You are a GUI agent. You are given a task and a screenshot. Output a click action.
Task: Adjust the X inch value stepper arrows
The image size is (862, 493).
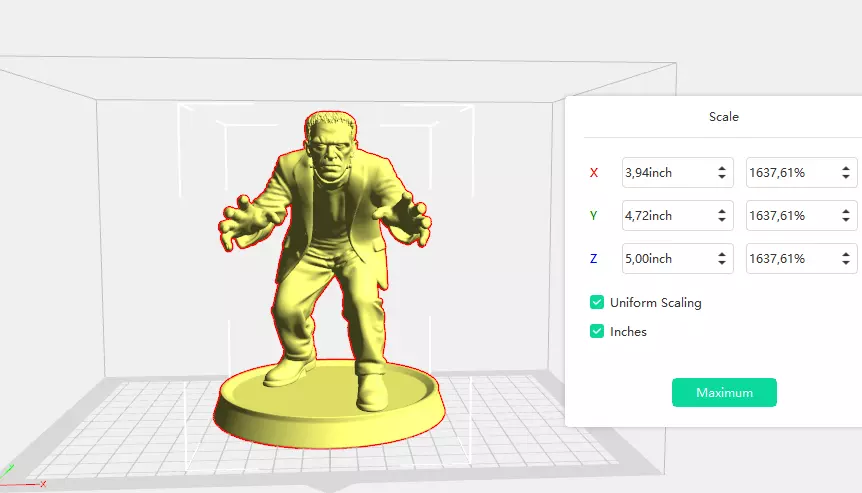pyautogui.click(x=722, y=173)
